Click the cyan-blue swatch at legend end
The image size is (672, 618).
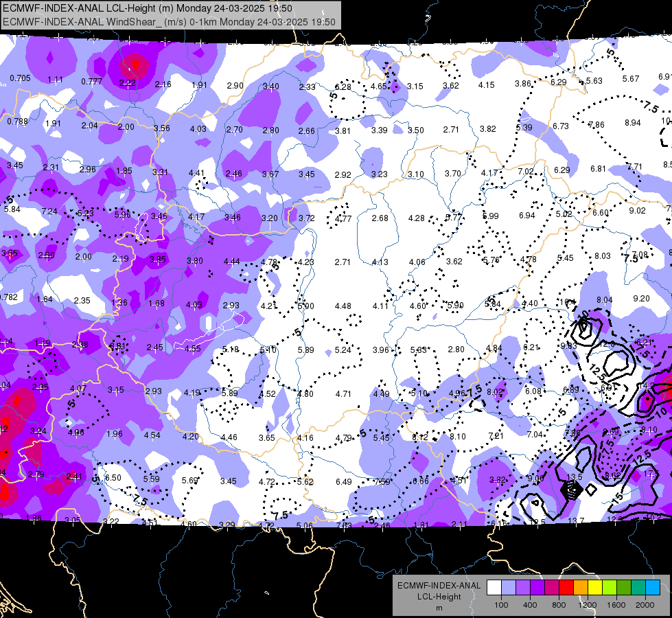tap(653, 588)
